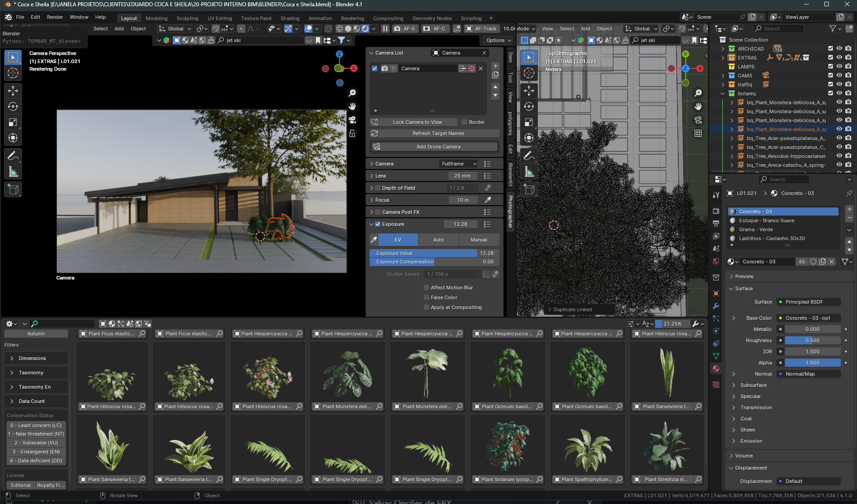Open the Photographer sidebar tab
The height and width of the screenshot is (504, 857).
[x=510, y=212]
